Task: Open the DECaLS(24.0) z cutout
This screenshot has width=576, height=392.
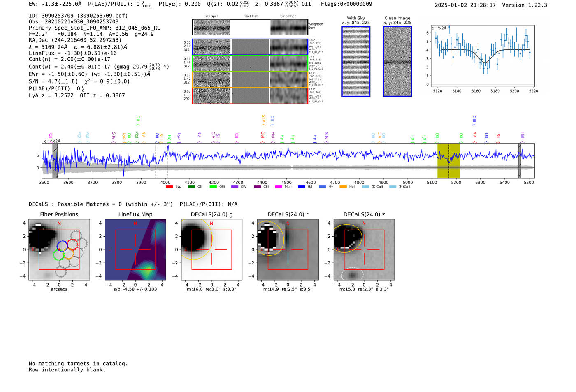Action: coord(364,249)
